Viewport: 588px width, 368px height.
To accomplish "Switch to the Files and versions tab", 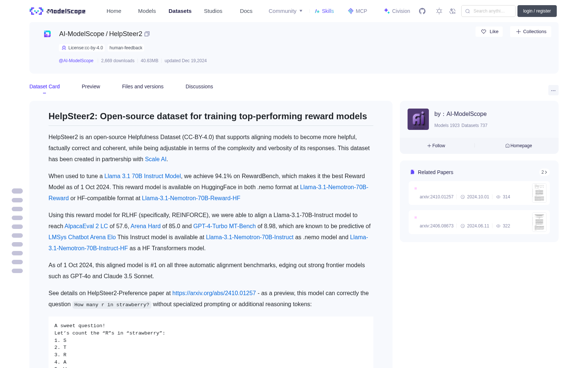I will [143, 86].
